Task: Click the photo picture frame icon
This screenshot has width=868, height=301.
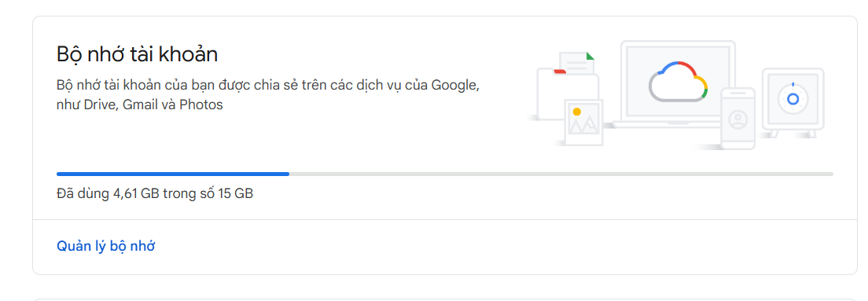Action: click(x=583, y=123)
